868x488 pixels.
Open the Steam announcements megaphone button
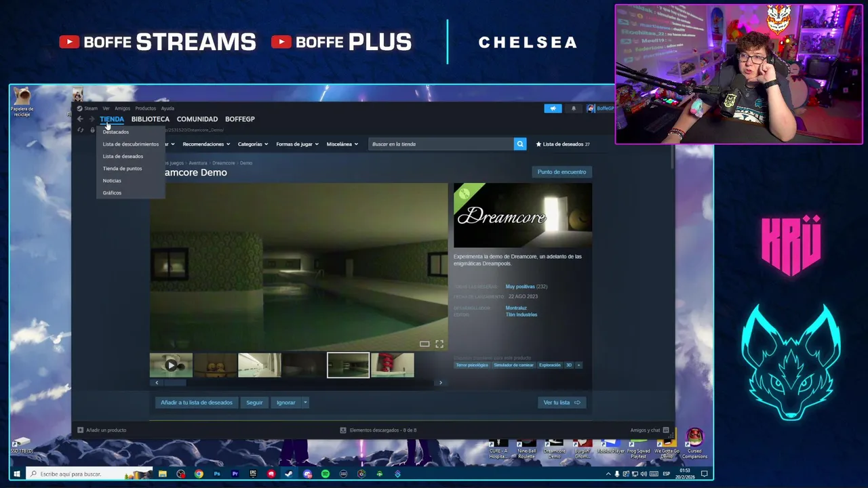click(553, 108)
